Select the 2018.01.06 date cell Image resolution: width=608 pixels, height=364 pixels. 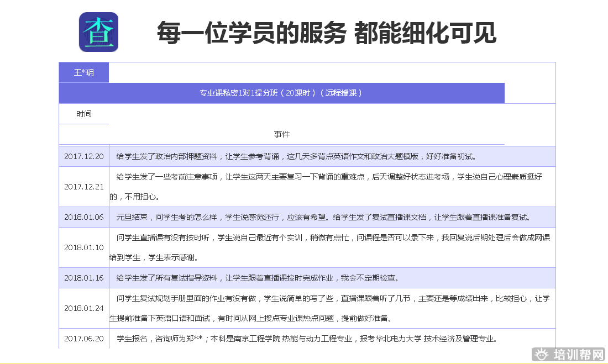pyautogui.click(x=84, y=217)
